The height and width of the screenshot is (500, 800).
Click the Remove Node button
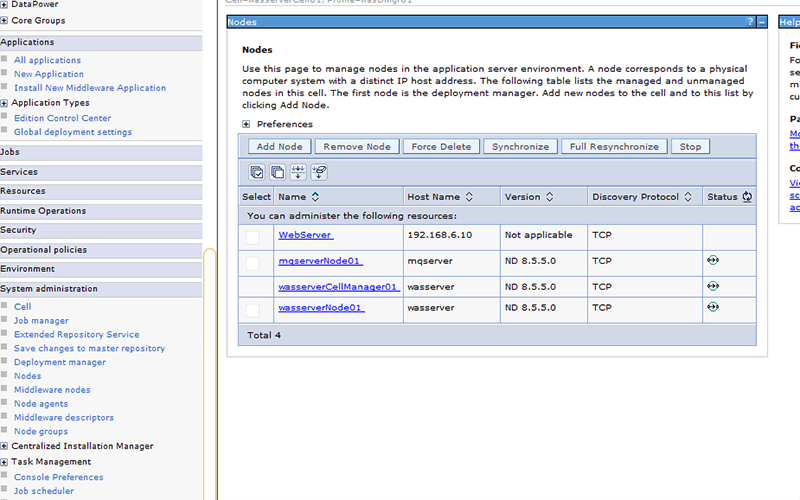357,146
